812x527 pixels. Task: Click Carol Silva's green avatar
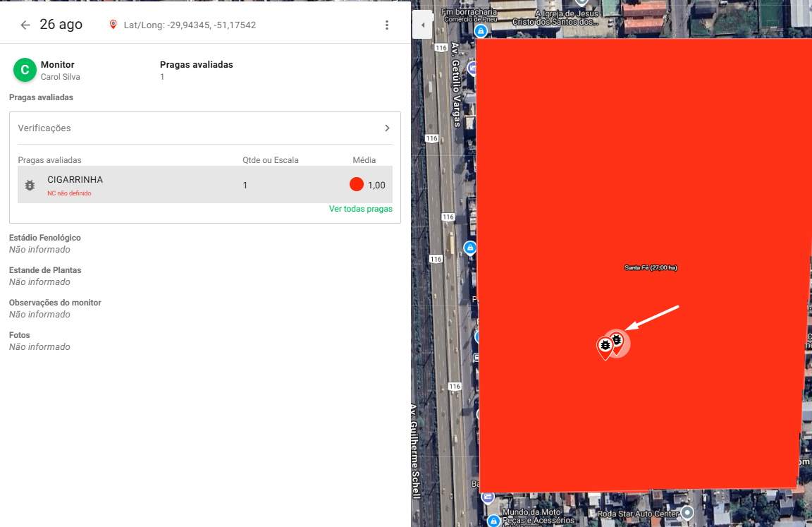coord(25,70)
